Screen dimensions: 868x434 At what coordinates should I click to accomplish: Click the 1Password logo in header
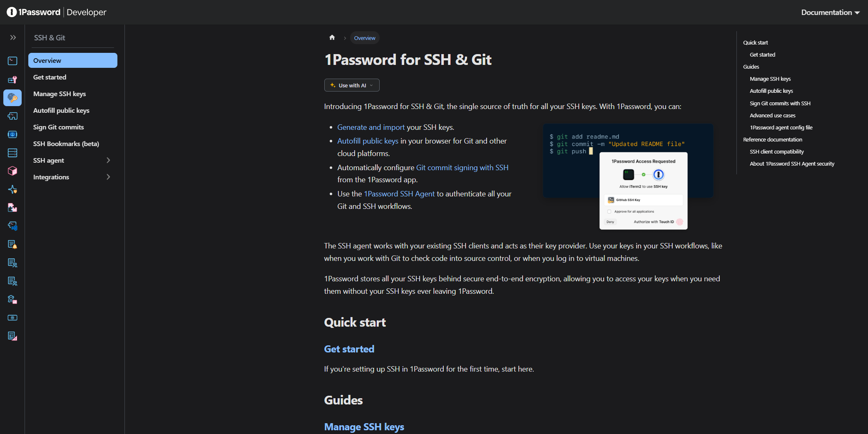pos(33,12)
